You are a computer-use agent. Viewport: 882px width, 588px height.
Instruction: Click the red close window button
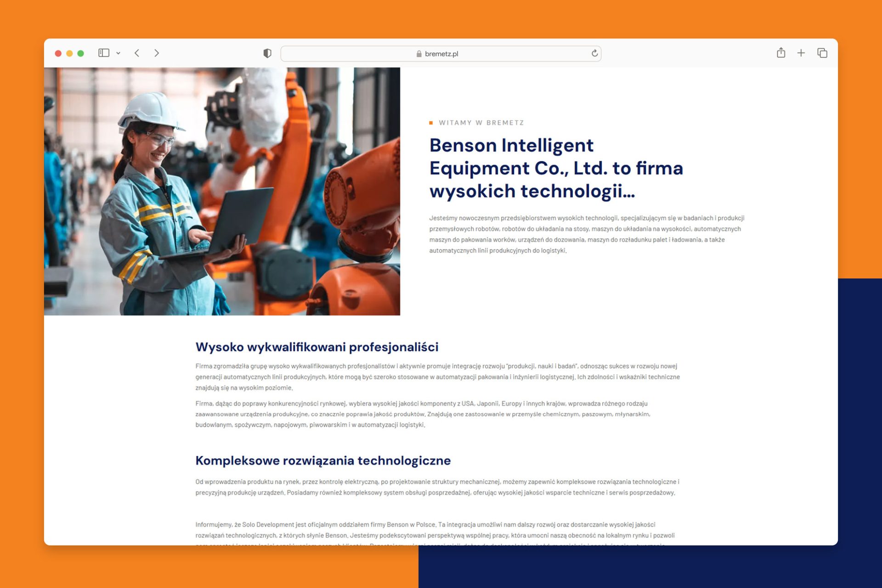(x=58, y=53)
